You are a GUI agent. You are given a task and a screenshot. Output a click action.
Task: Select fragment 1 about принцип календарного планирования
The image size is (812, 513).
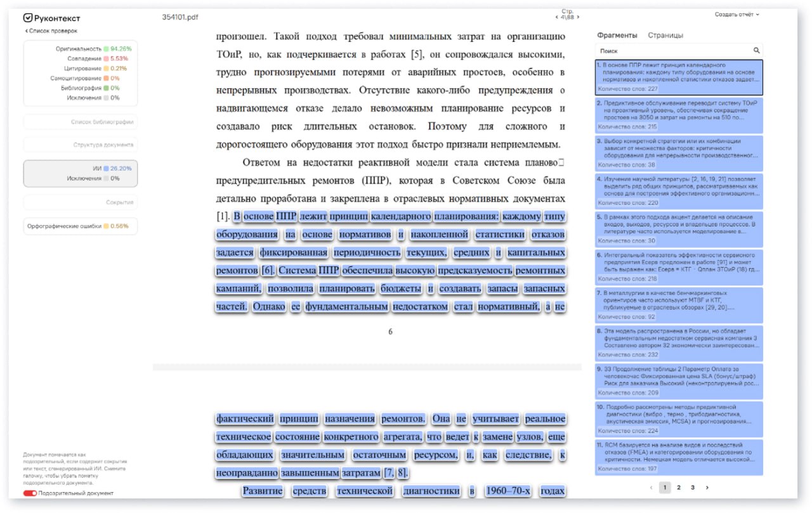pos(679,77)
